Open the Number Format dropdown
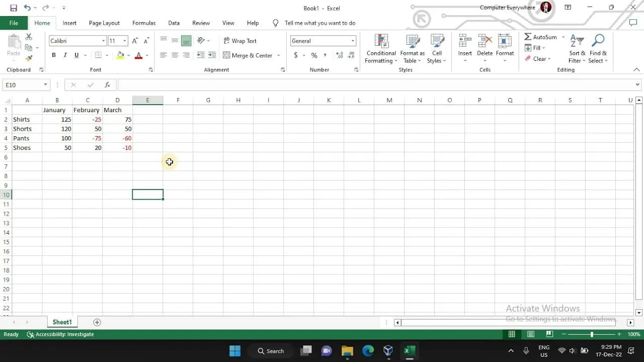Screen dimensions: 644x362 [353, 40]
